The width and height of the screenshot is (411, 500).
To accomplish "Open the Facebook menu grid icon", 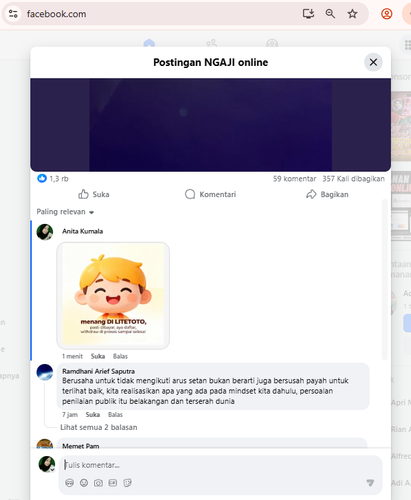I will click(x=407, y=44).
